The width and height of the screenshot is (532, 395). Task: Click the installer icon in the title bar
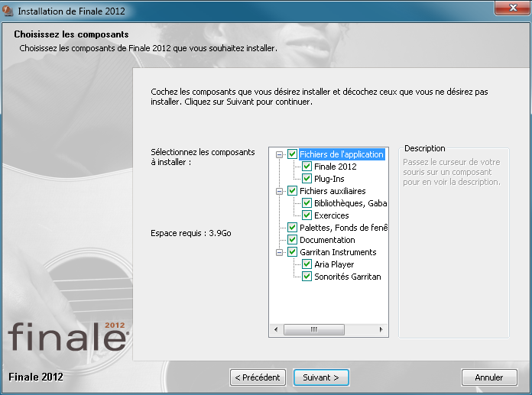[8, 11]
